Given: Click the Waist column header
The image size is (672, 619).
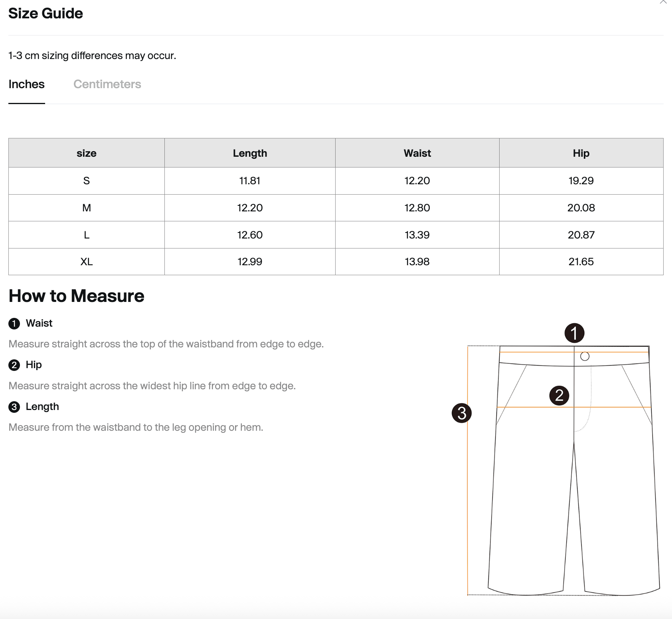Looking at the screenshot, I should [x=417, y=153].
